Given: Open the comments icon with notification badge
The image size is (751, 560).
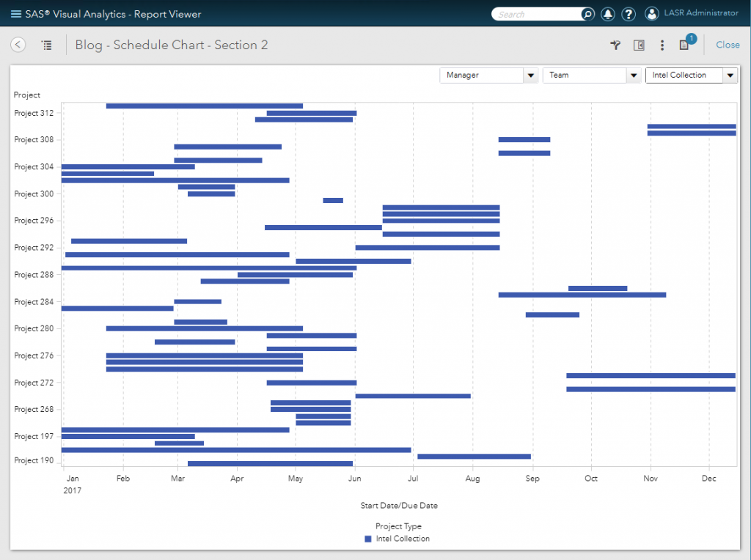Looking at the screenshot, I should point(685,45).
